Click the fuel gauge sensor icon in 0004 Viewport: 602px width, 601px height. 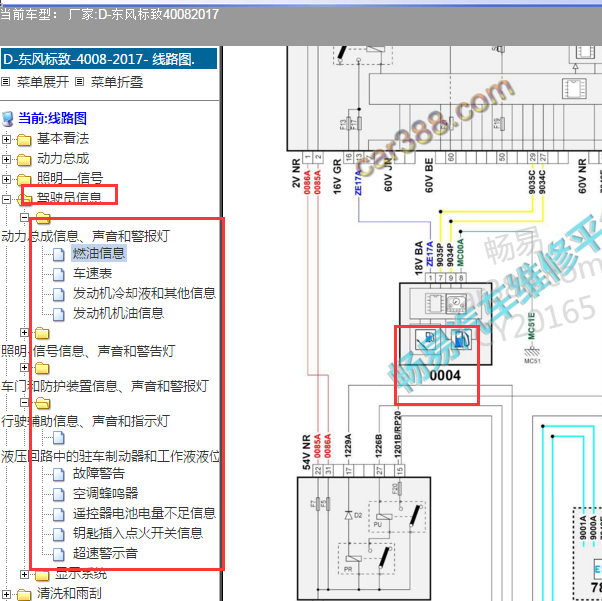click(426, 339)
